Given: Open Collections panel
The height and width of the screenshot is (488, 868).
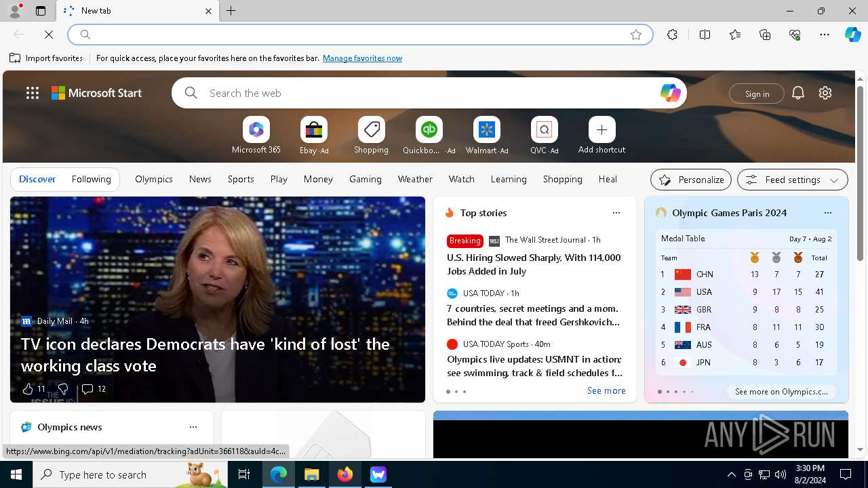Looking at the screenshot, I should [765, 35].
